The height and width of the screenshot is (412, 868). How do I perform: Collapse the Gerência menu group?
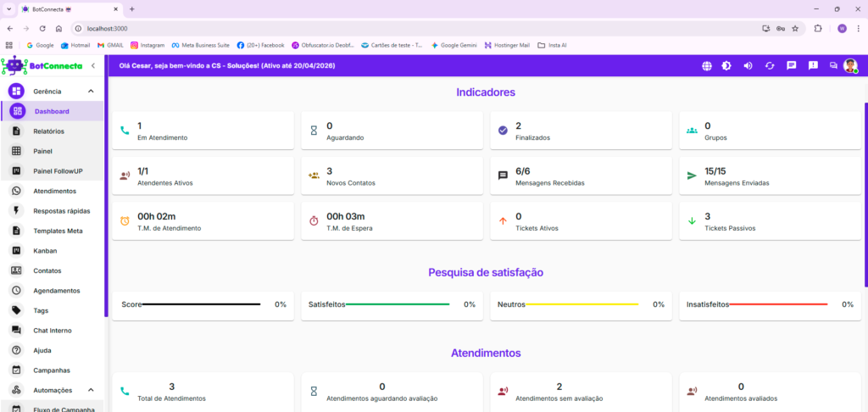point(91,92)
